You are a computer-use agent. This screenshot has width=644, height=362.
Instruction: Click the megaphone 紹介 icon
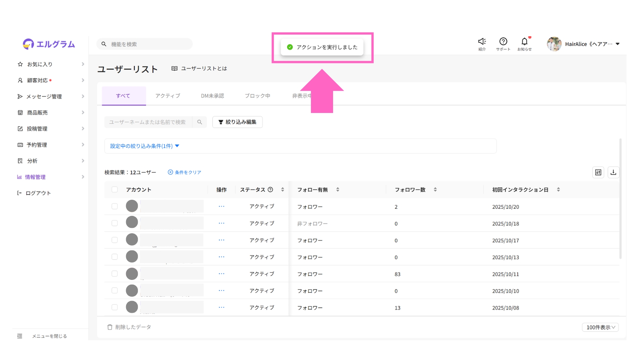[482, 42]
